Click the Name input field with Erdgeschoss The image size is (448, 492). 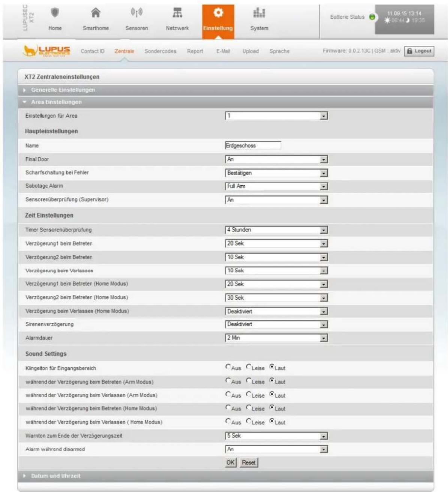[x=253, y=146]
